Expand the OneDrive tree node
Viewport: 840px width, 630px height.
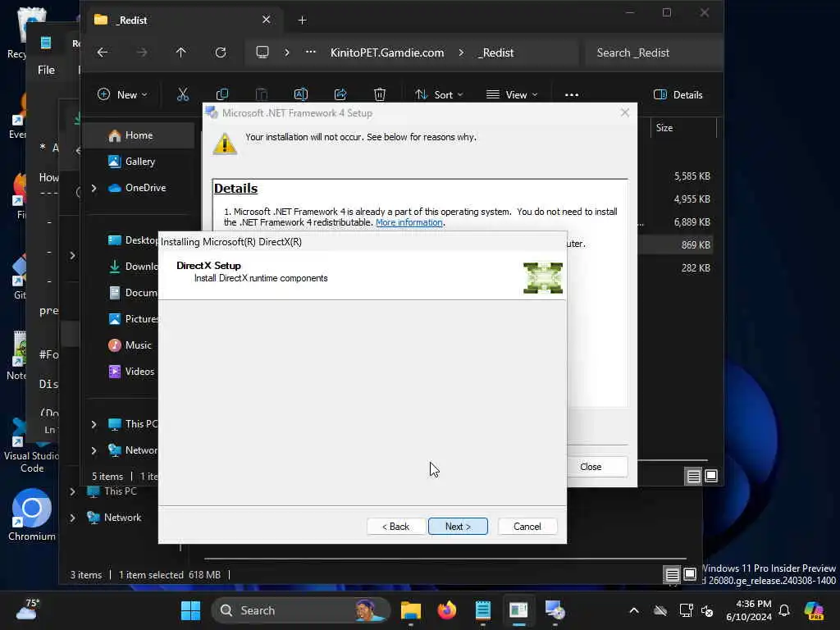pos(94,188)
